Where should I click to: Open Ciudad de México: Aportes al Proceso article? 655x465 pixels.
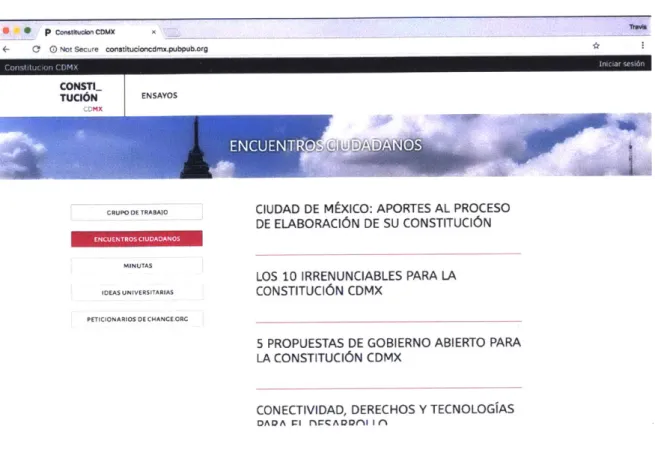pyautogui.click(x=382, y=216)
